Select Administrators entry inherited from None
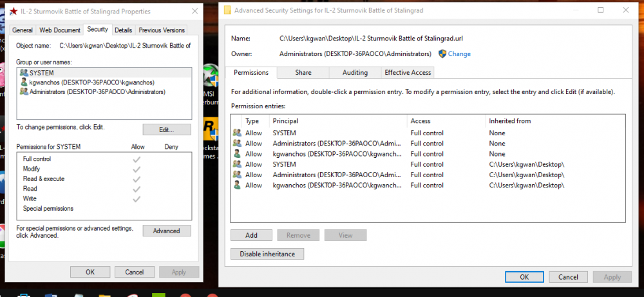Image resolution: width=644 pixels, height=297 pixels. [x=428, y=144]
